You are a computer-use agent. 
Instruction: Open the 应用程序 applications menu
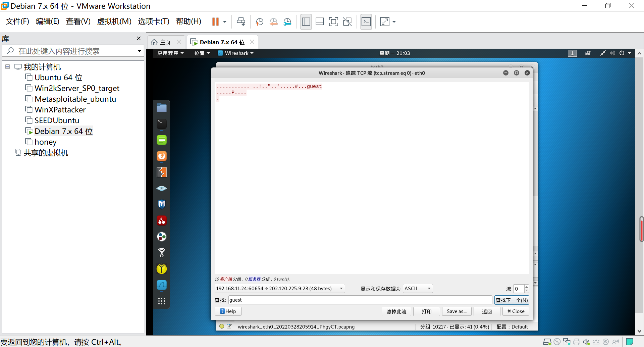pos(170,53)
